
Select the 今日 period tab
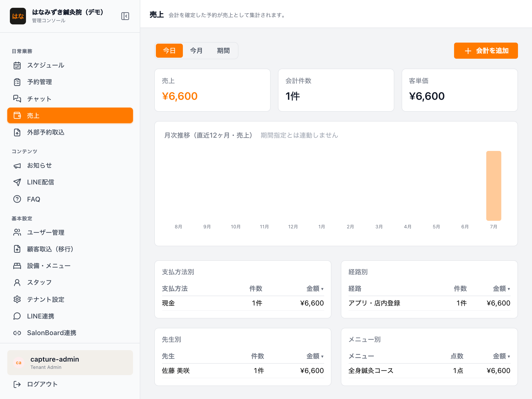[169, 51]
